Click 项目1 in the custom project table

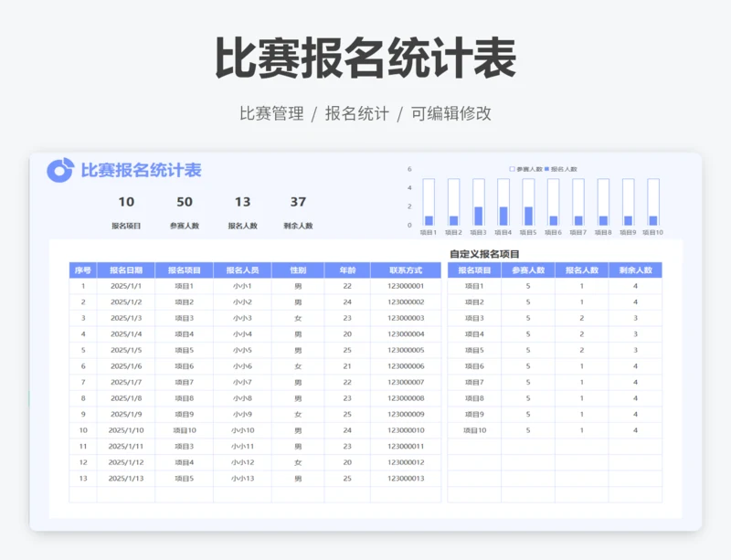coord(474,286)
